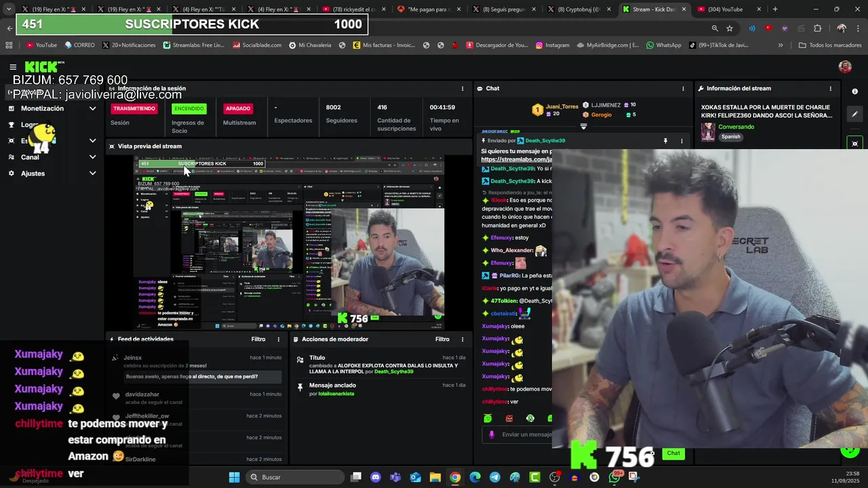Screen dimensions: 868x488
Task: Click the green Chat button on webcam overlay
Action: pos(673,453)
